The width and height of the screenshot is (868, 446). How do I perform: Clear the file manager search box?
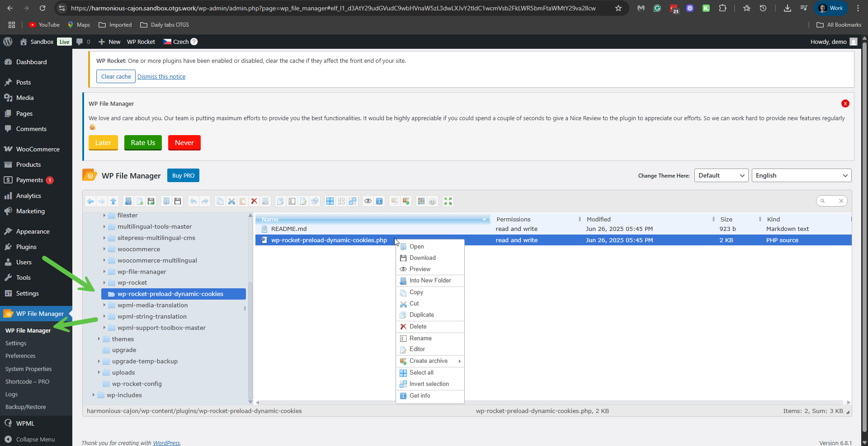[841, 201]
